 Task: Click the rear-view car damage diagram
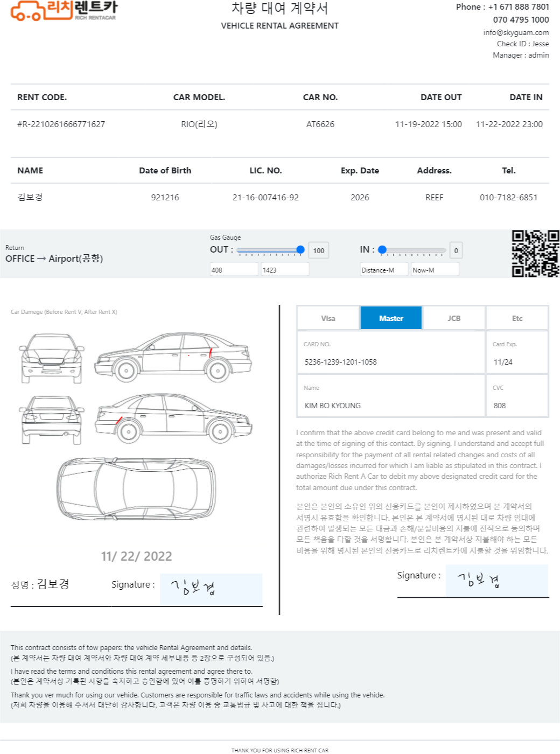pos(52,420)
